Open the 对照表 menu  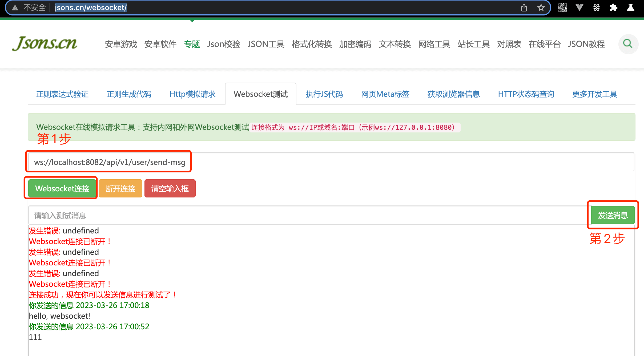point(509,44)
